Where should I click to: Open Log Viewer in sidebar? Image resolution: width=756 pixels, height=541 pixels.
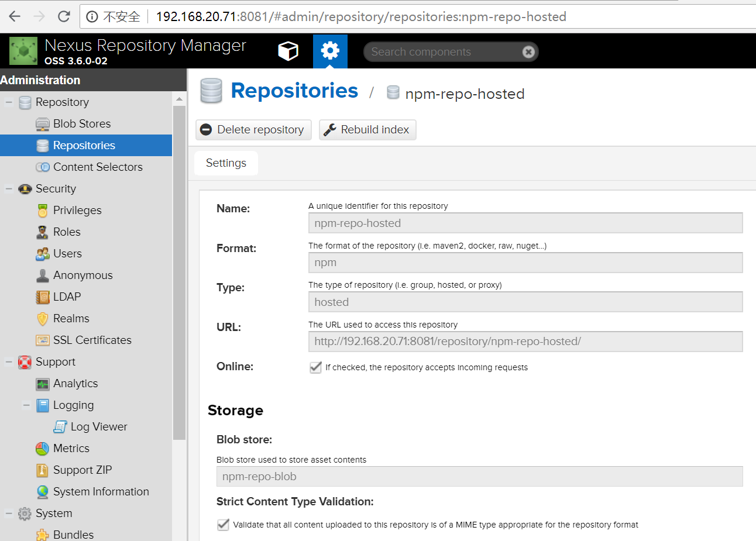[99, 427]
